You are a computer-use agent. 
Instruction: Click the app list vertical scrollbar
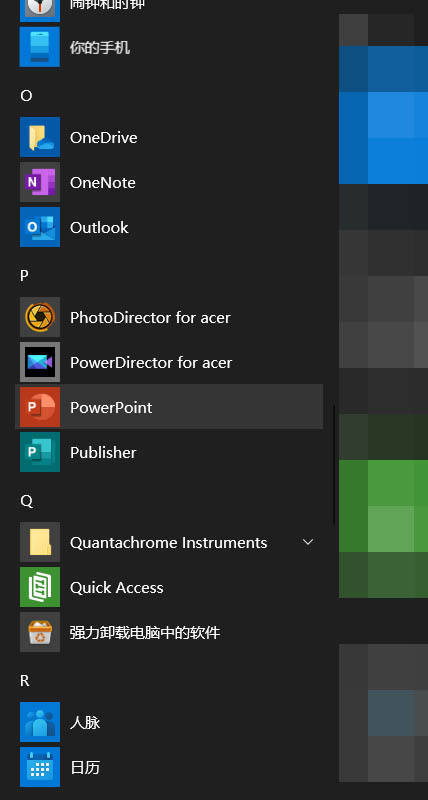(x=334, y=464)
